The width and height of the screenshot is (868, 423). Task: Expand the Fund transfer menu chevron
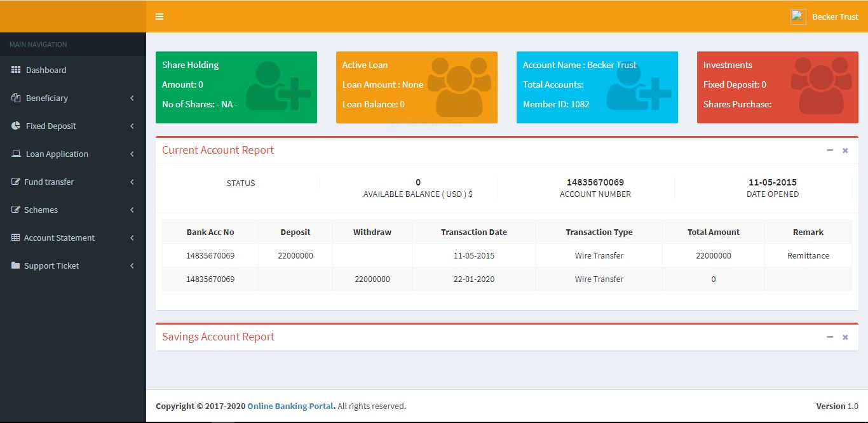point(132,182)
